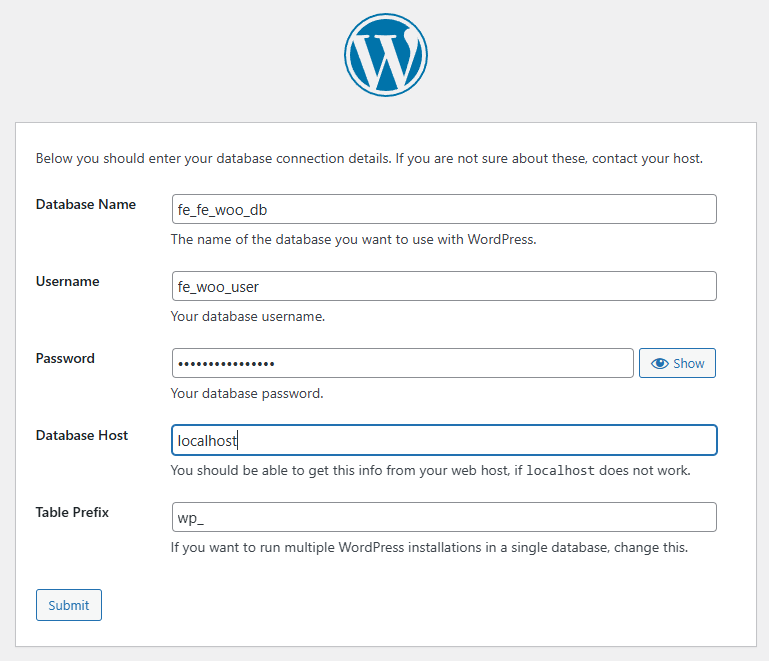Toggle password visibility with the Show button
Viewport: 769px width, 661px height.
pyautogui.click(x=677, y=363)
